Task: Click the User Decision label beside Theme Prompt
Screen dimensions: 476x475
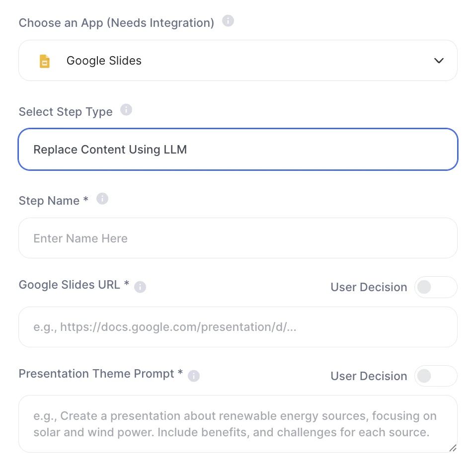Action: point(369,376)
